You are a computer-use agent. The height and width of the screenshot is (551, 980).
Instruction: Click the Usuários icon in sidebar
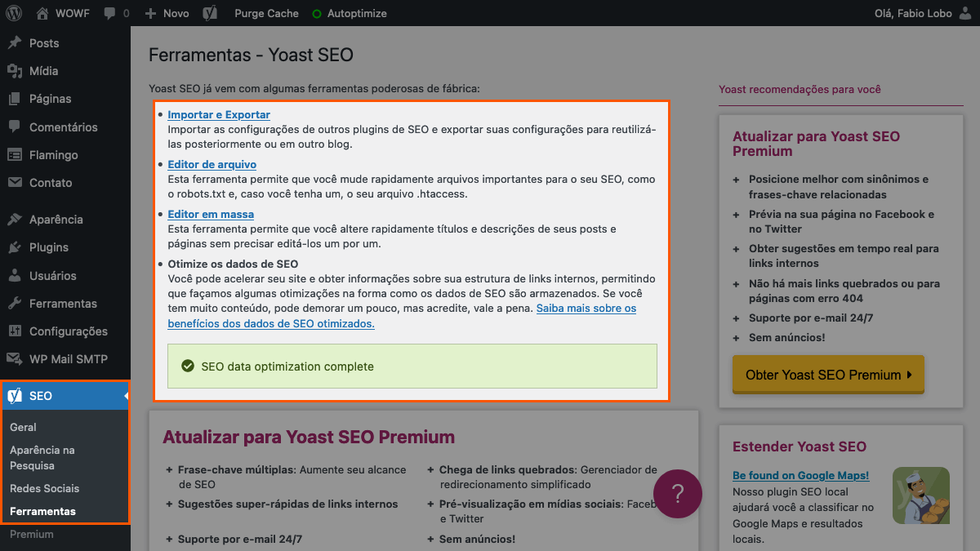pos(15,275)
